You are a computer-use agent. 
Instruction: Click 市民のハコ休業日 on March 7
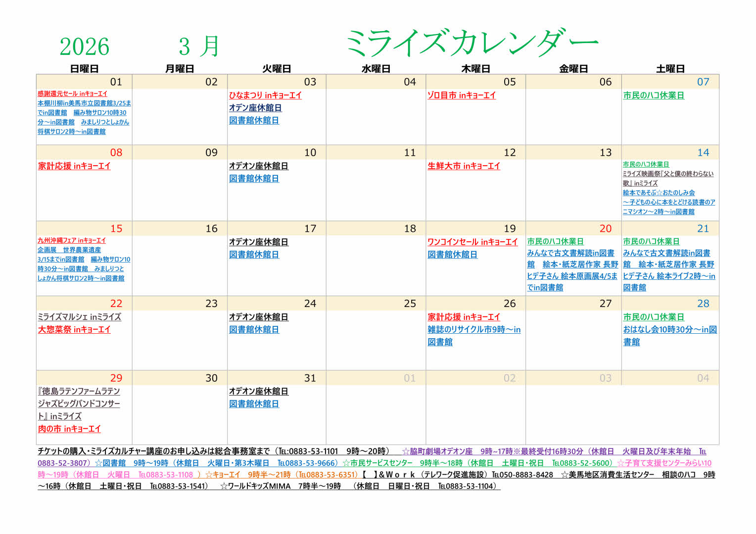tap(653, 95)
